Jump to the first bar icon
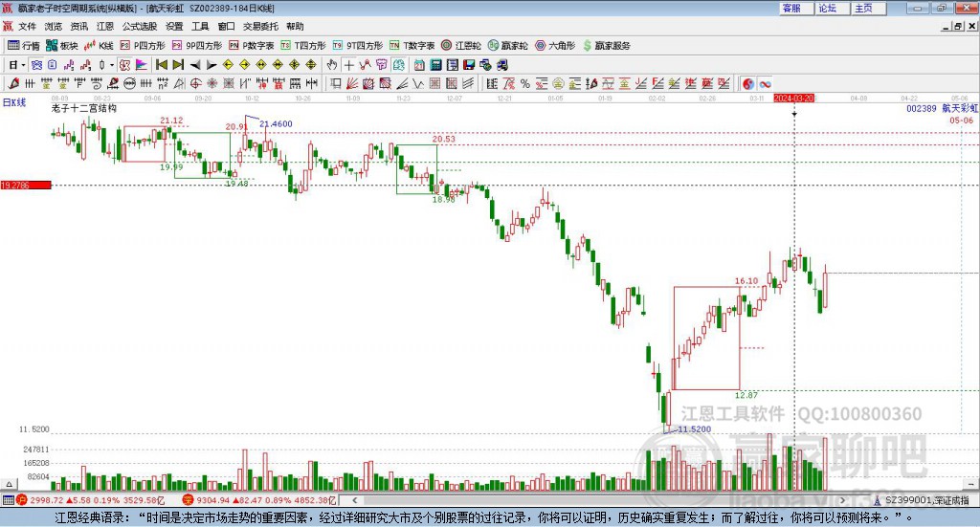 click(x=161, y=65)
